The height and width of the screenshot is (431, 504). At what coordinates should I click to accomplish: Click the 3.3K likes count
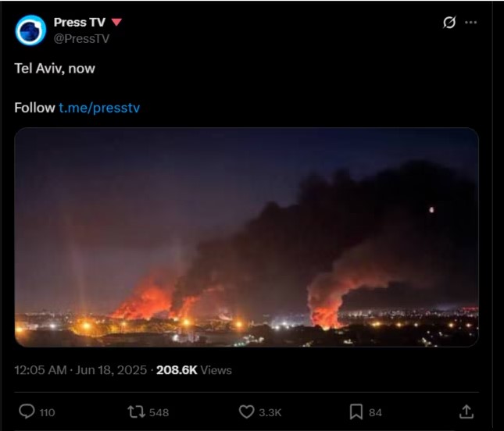(x=269, y=412)
